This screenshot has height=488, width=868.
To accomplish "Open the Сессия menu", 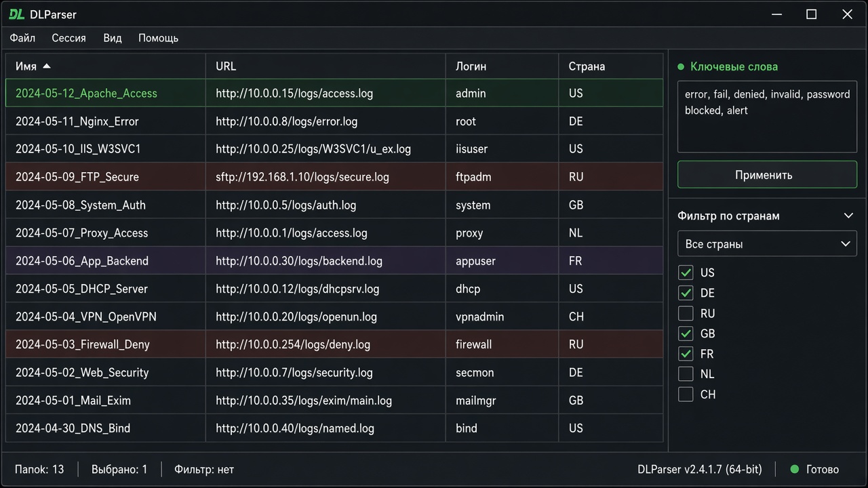I will point(68,38).
